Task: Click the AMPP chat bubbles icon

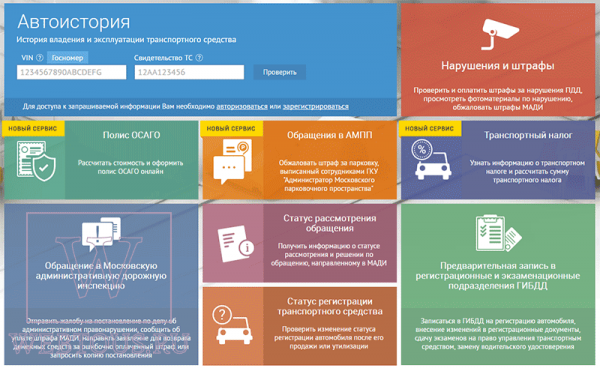Action: (x=233, y=161)
